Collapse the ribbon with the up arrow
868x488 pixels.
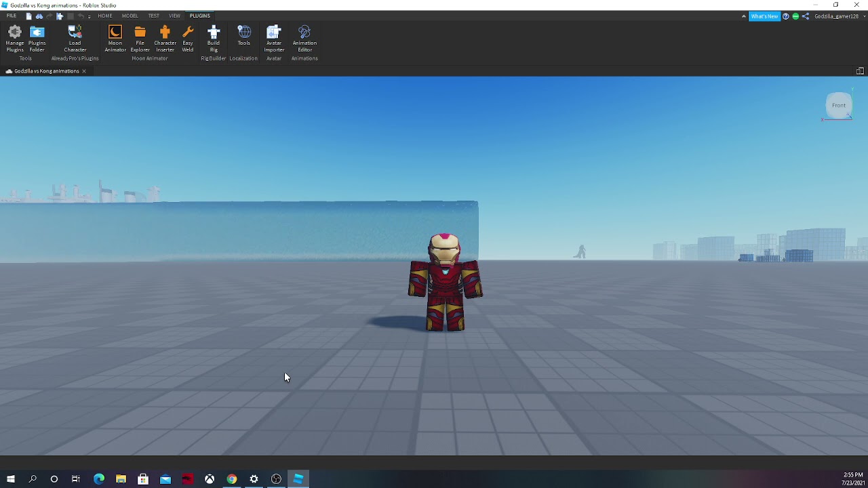point(744,16)
